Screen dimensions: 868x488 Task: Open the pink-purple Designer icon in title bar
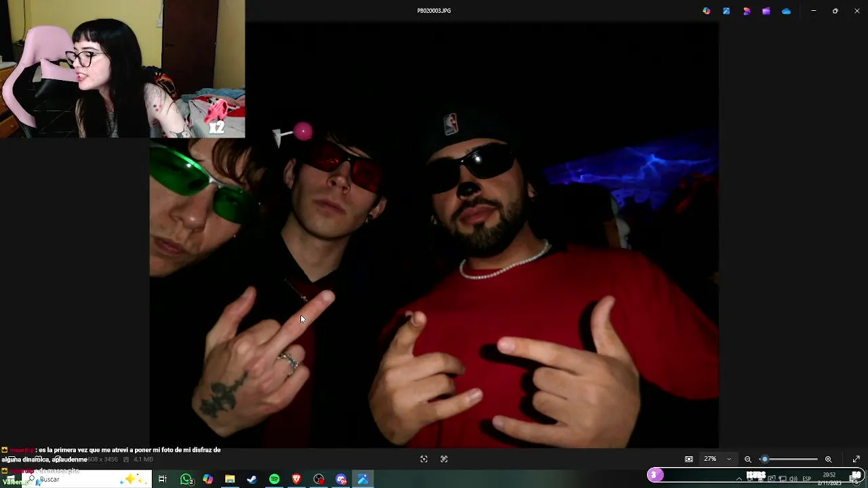[747, 11]
